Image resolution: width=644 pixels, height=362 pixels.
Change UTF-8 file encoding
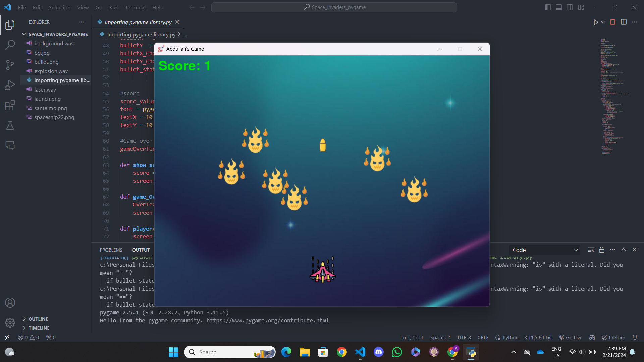pyautogui.click(x=464, y=337)
